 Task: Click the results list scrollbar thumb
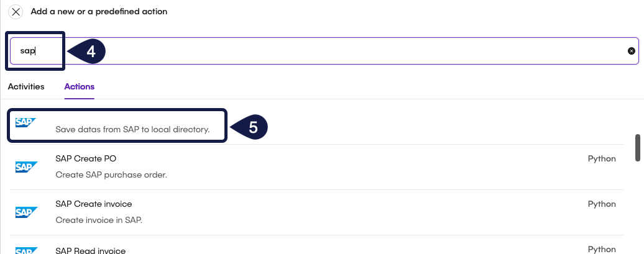pyautogui.click(x=638, y=147)
